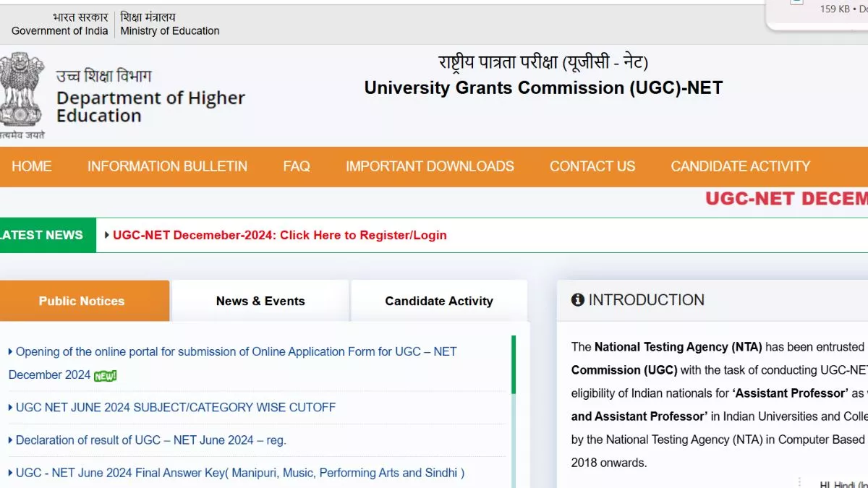The width and height of the screenshot is (868, 488).
Task: Select the Public Notices tab
Action: (81, 301)
